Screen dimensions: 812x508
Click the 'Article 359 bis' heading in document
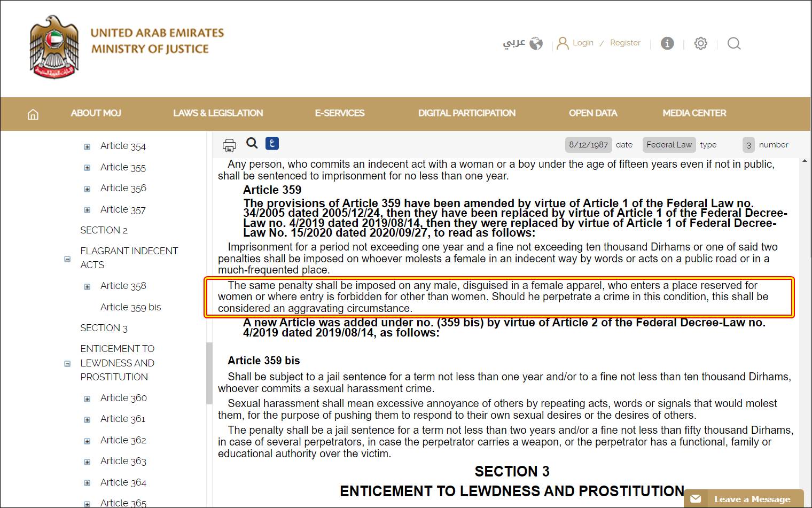[x=264, y=361]
